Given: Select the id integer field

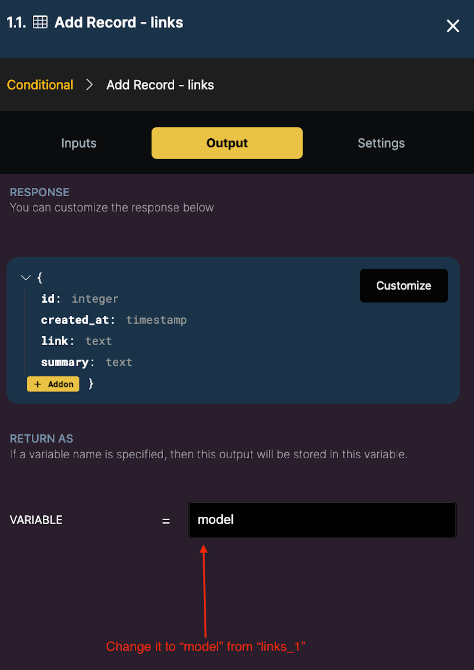Looking at the screenshot, I should 80,299.
